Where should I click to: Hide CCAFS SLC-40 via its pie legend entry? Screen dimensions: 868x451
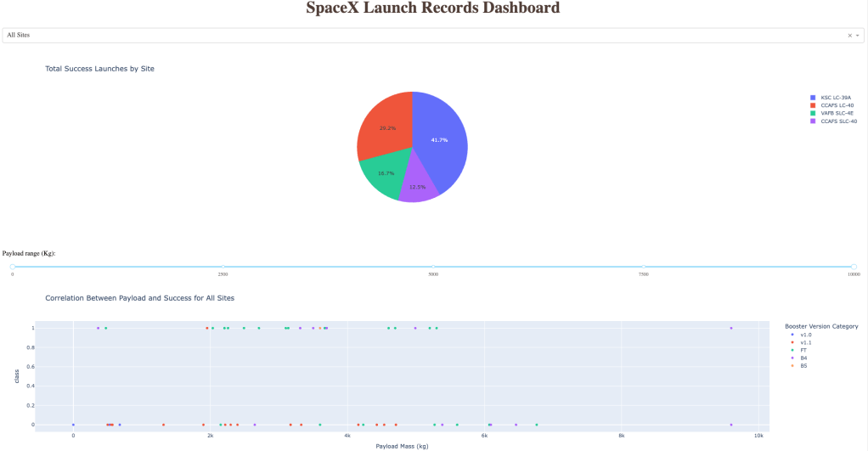(x=838, y=121)
